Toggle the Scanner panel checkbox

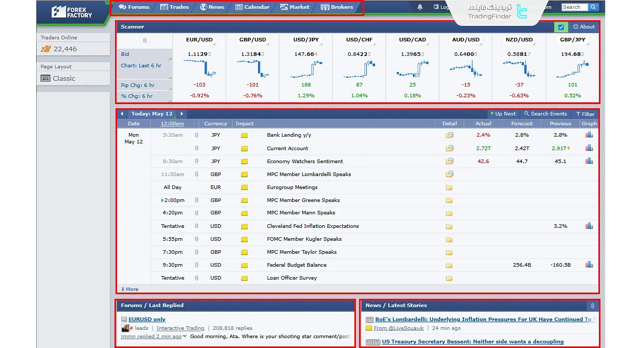point(560,27)
